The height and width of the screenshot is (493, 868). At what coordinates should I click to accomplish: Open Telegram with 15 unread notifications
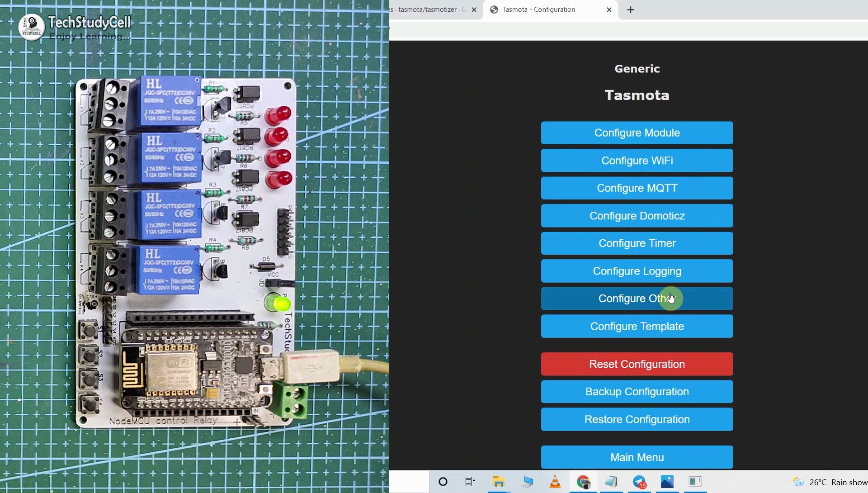tap(639, 482)
